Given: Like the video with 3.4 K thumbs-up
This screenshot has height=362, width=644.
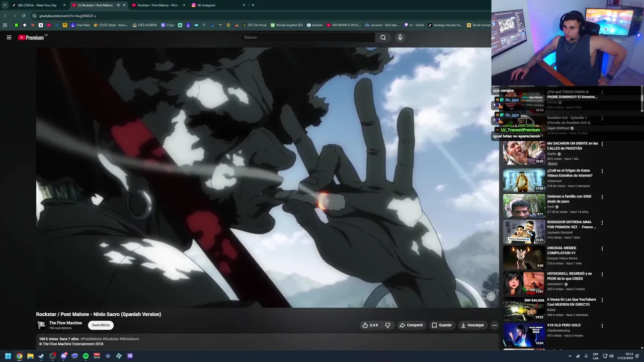Looking at the screenshot, I should [x=370, y=325].
